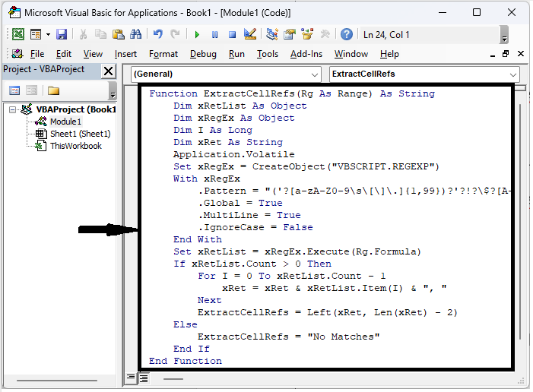Toggle Design Mode in the toolbar
This screenshot has width=533, height=392.
click(x=250, y=34)
